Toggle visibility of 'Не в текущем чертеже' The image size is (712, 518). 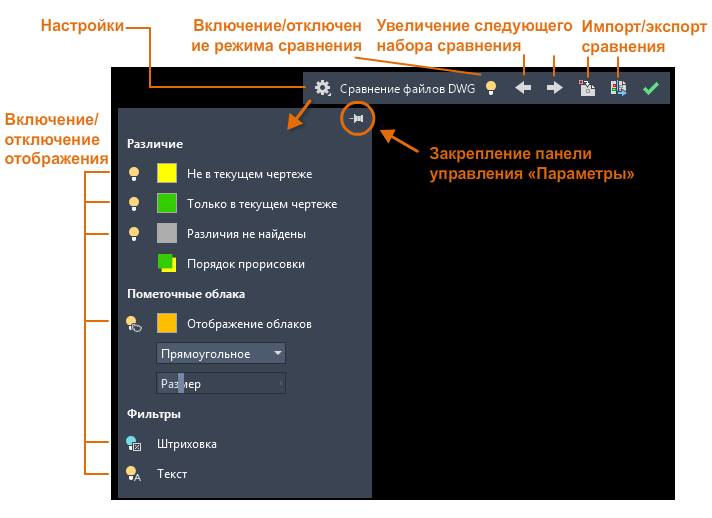(x=134, y=174)
